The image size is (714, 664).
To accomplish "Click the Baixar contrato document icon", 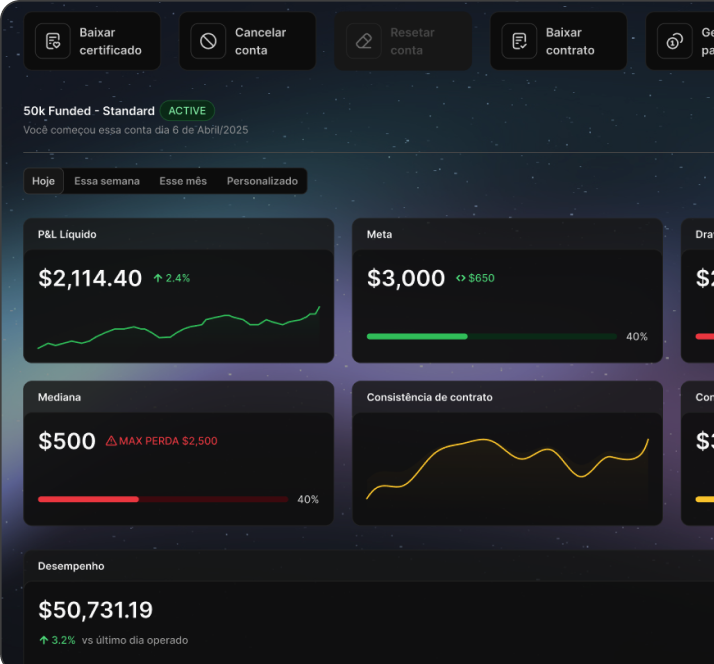I will [x=519, y=41].
